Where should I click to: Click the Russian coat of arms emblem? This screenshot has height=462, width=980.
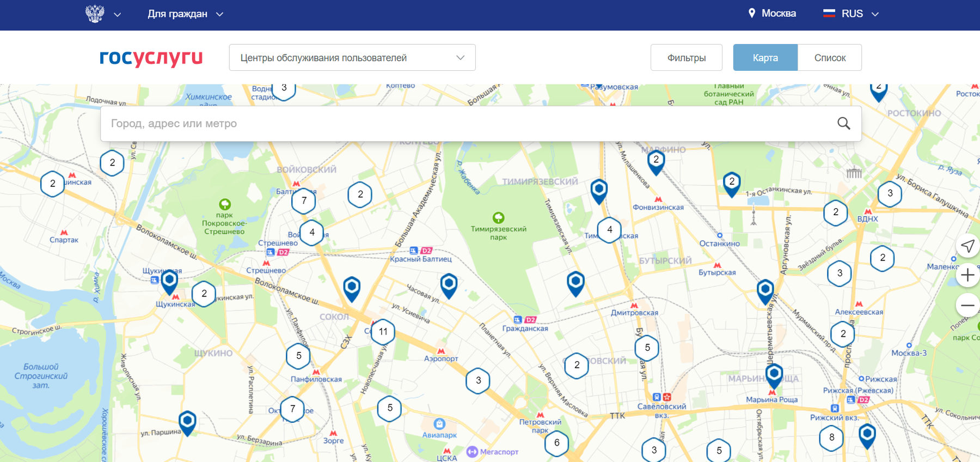tap(95, 14)
